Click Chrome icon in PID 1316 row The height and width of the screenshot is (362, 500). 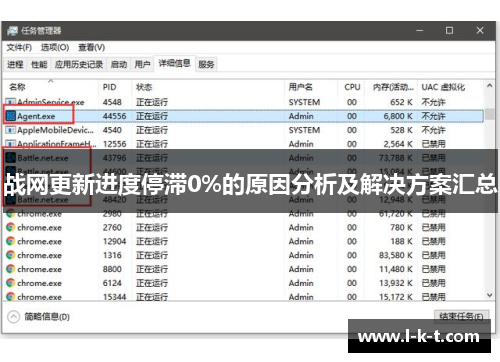11,255
